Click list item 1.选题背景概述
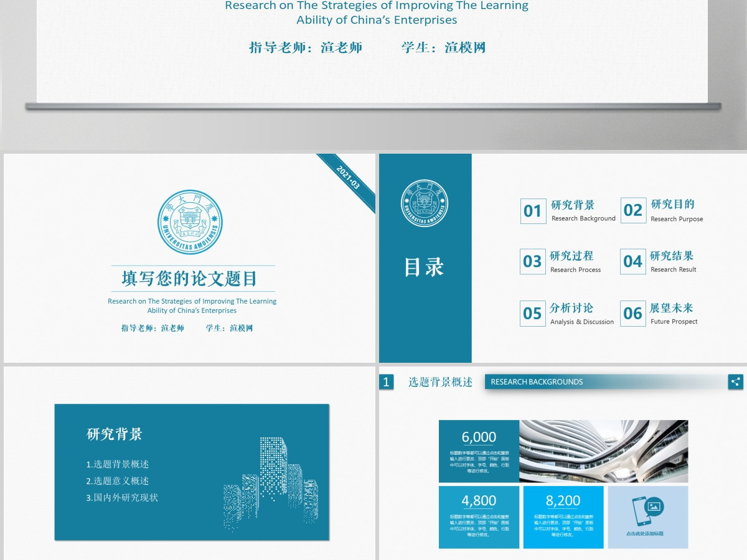This screenshot has height=560, width=747. pyautogui.click(x=118, y=464)
